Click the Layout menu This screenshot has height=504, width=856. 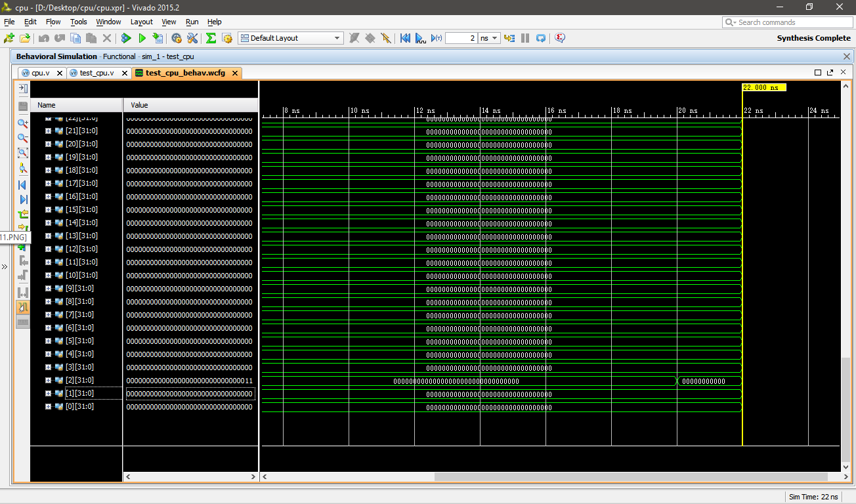coord(141,22)
